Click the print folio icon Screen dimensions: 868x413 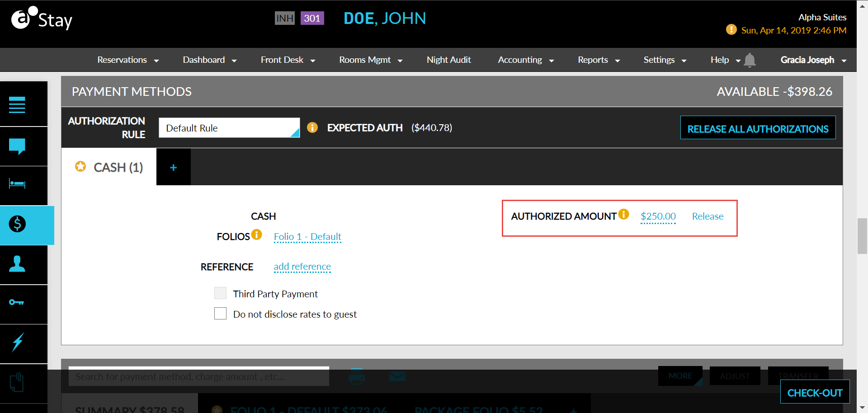point(357,376)
